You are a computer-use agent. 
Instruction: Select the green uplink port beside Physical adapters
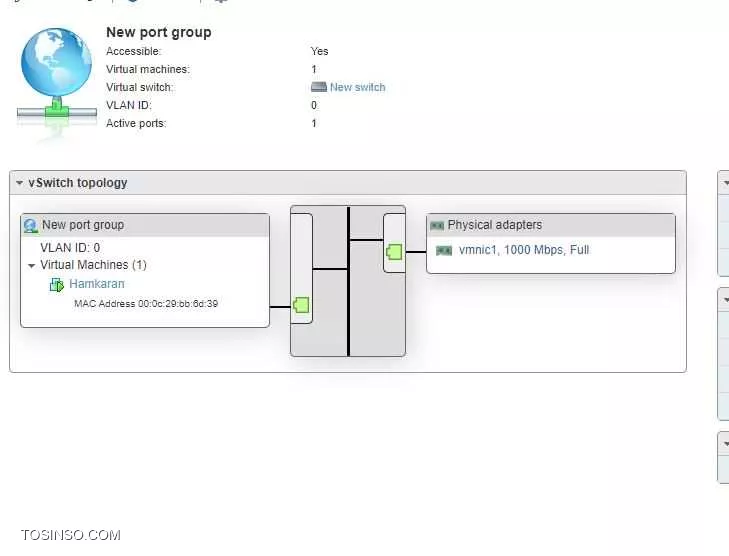tap(394, 251)
